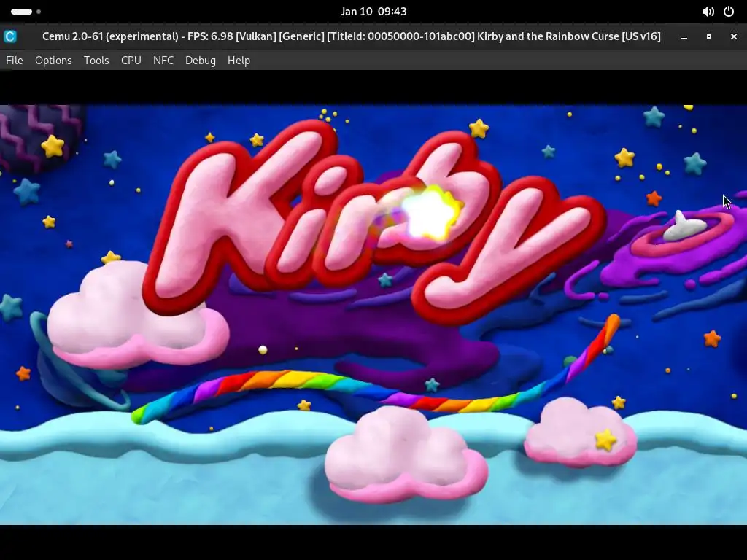
Task: Open the Tools menu
Action: click(96, 61)
